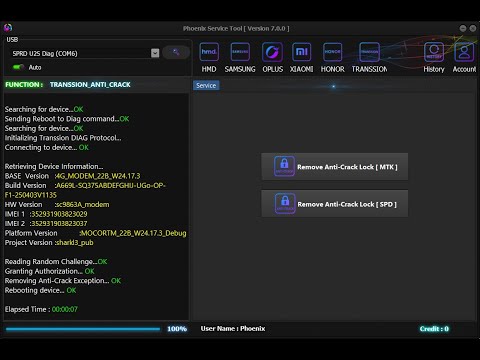Image resolution: width=480 pixels, height=360 pixels.
Task: Click Platform Version MOCORTM_22B_W24.17.3_Debug value
Action: point(133,233)
